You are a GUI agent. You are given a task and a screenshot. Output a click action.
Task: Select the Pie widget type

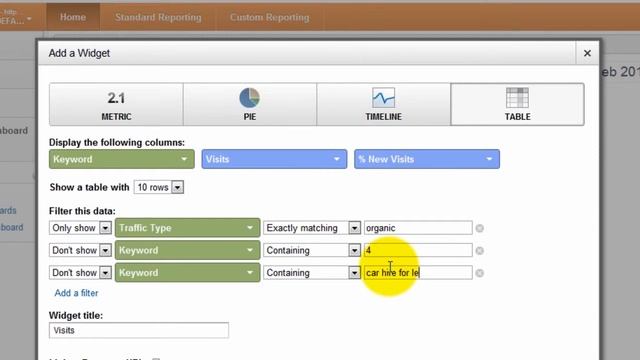(250, 104)
